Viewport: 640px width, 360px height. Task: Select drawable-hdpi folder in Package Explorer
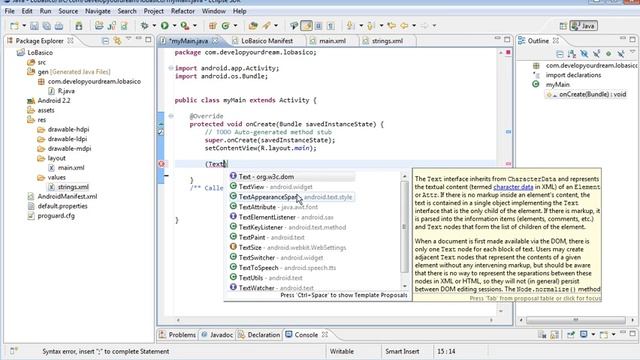tap(68, 129)
